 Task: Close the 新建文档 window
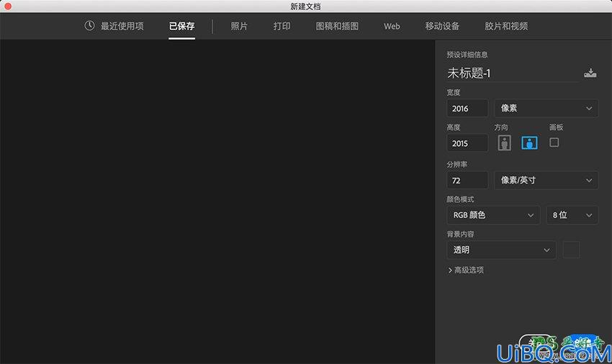[x=7, y=6]
